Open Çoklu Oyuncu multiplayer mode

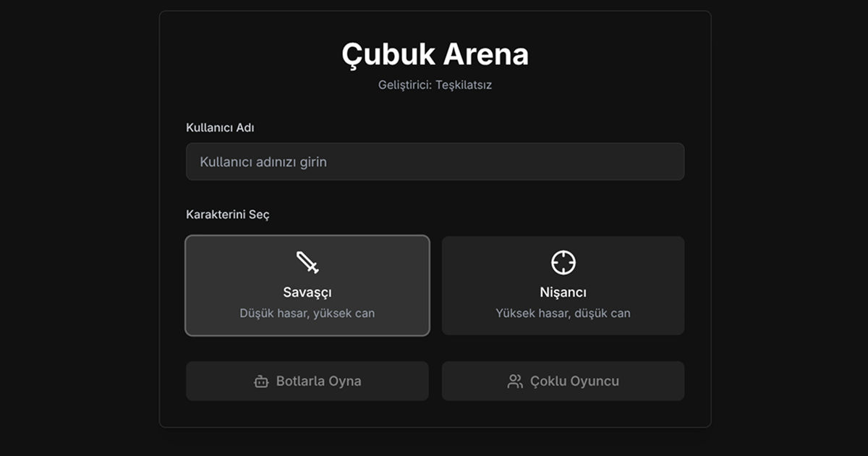[563, 381]
